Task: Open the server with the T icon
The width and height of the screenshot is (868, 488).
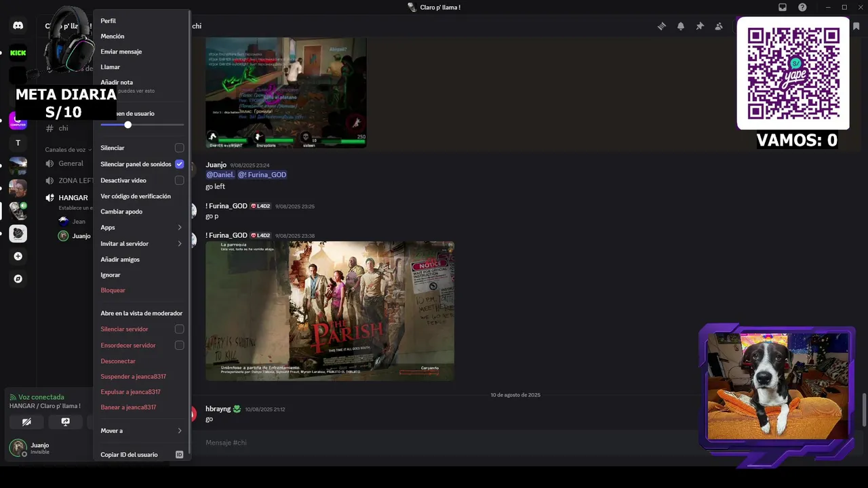Action: (18, 143)
